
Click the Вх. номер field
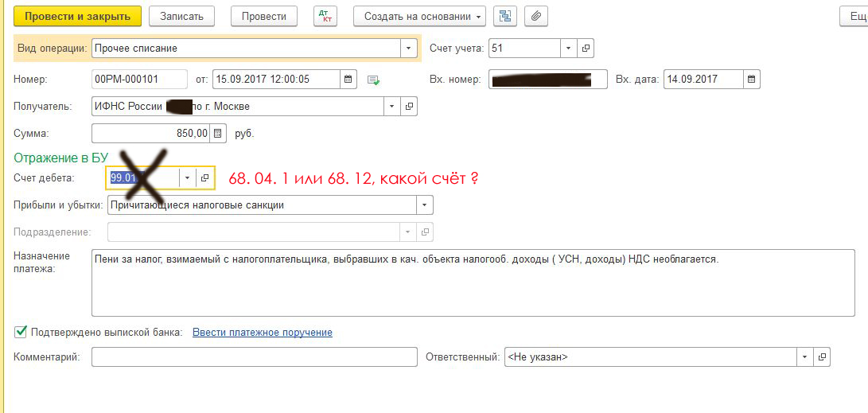tap(548, 79)
